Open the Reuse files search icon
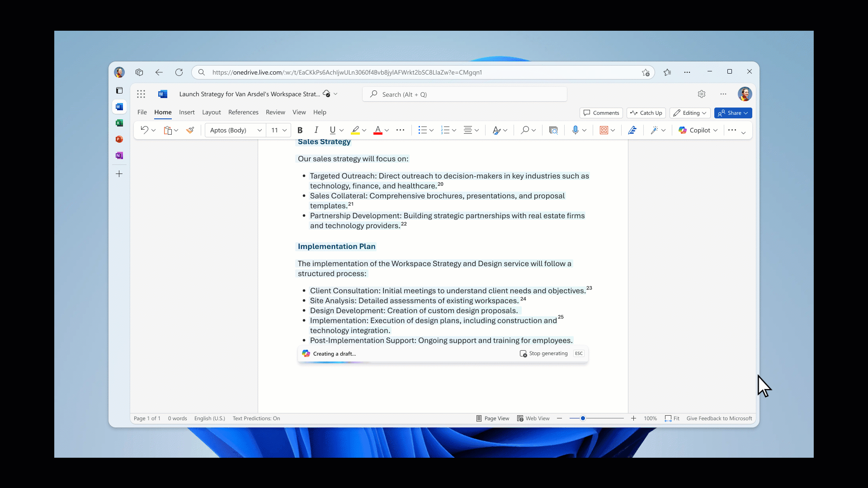Screen dimensions: 868x488 [x=553, y=130]
